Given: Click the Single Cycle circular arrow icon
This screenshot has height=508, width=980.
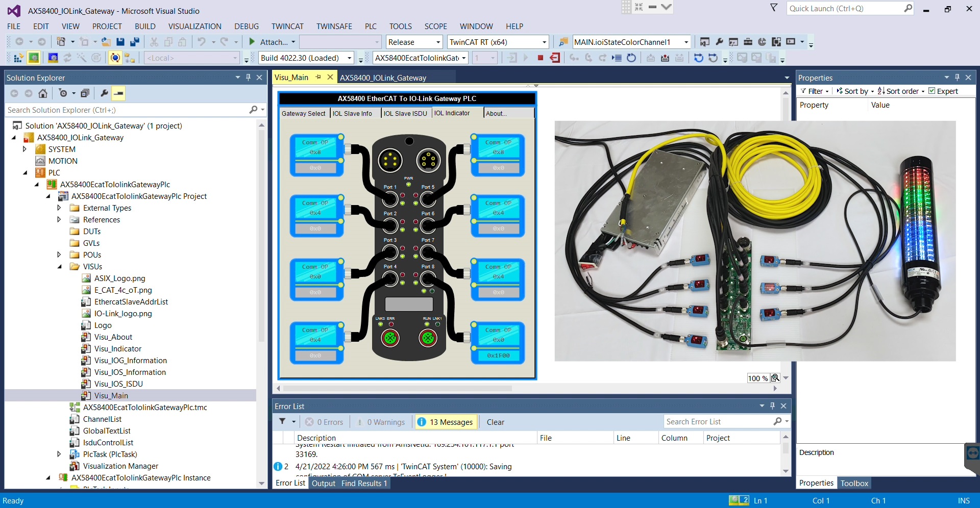Looking at the screenshot, I should (x=631, y=58).
